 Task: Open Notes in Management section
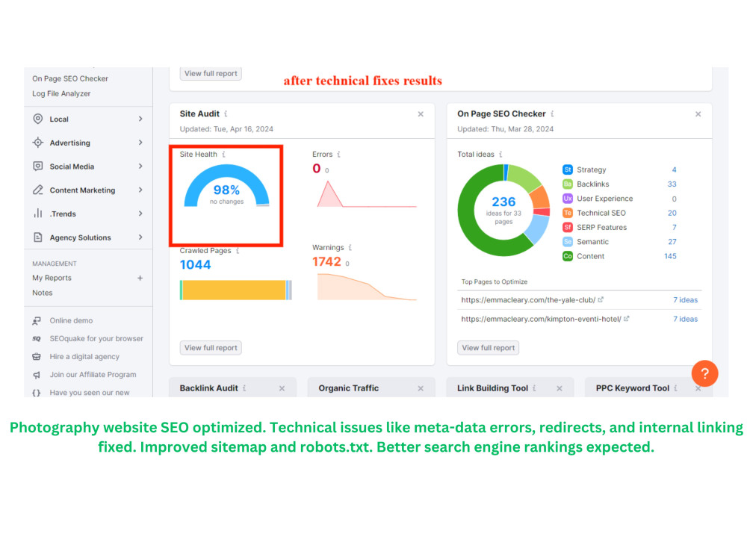43,293
